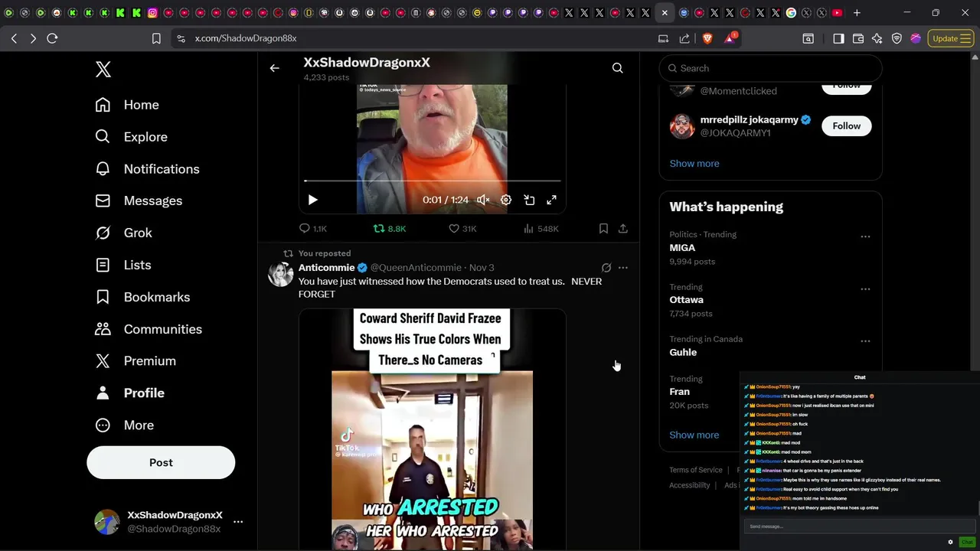Open the Brave VPN shield icon
Image resolution: width=980 pixels, height=551 pixels.
click(x=897, y=38)
